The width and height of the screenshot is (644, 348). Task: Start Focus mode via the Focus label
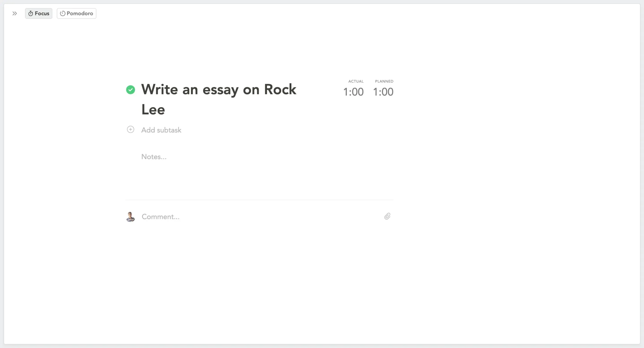pos(42,13)
